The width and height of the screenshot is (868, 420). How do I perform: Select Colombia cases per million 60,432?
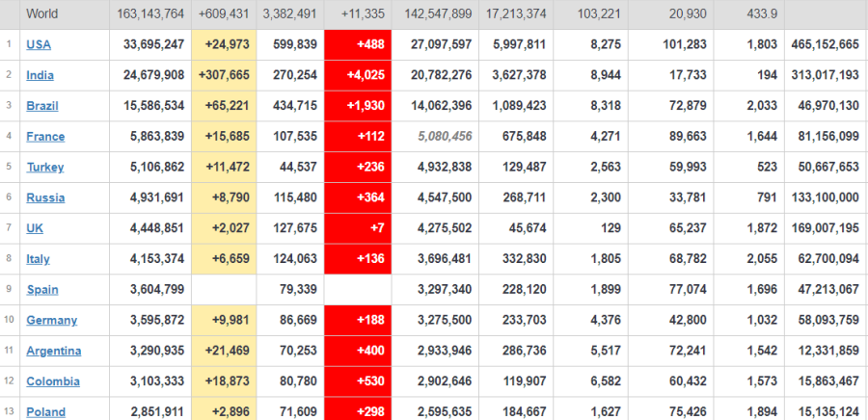pyautogui.click(x=688, y=381)
